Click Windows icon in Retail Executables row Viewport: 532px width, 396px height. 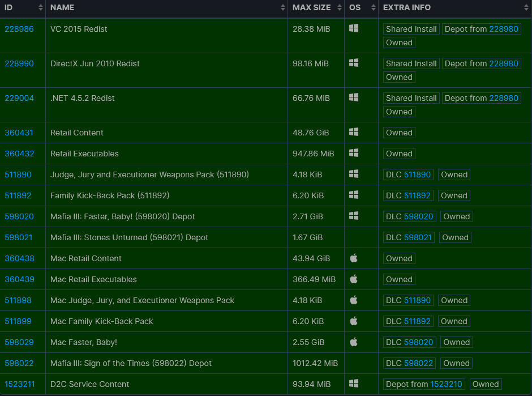[354, 153]
